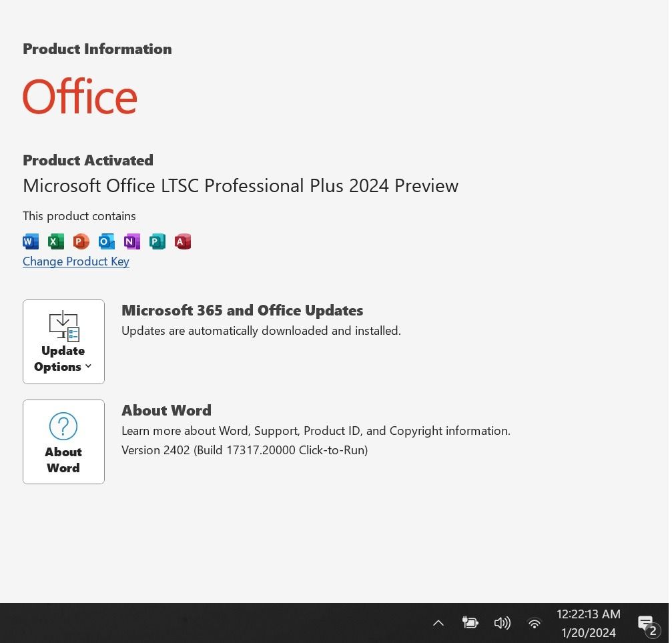The height and width of the screenshot is (643, 672).
Task: Show hidden system tray icons chevron
Action: 438,624
